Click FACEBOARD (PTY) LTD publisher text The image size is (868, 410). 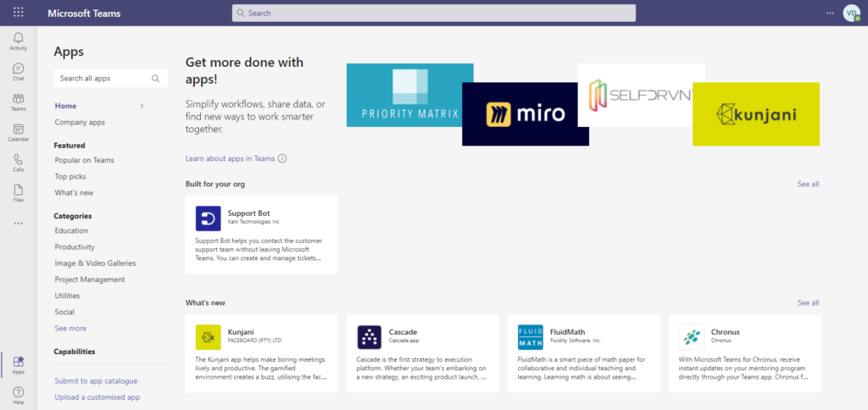(254, 341)
